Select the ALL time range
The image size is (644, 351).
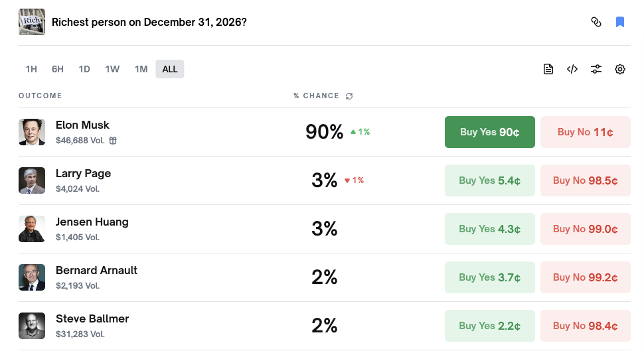pos(170,69)
